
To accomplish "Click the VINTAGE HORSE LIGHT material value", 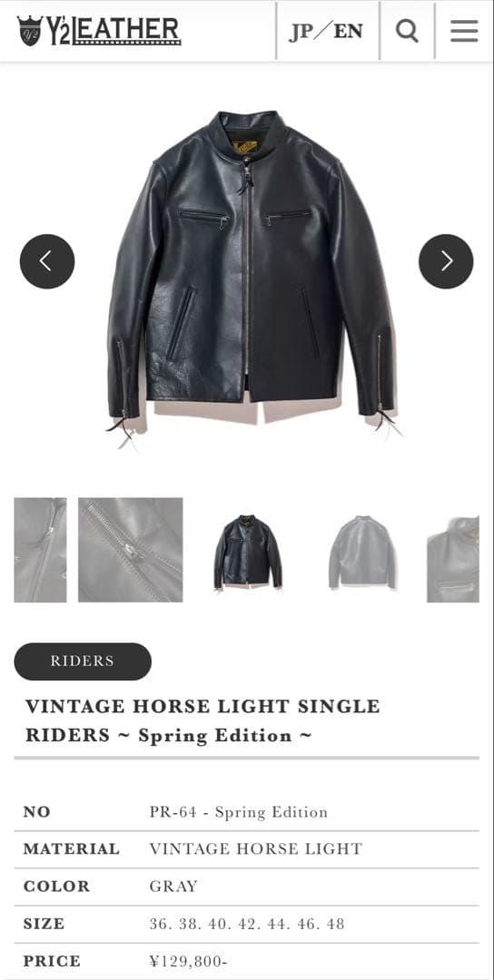I will coord(256,848).
